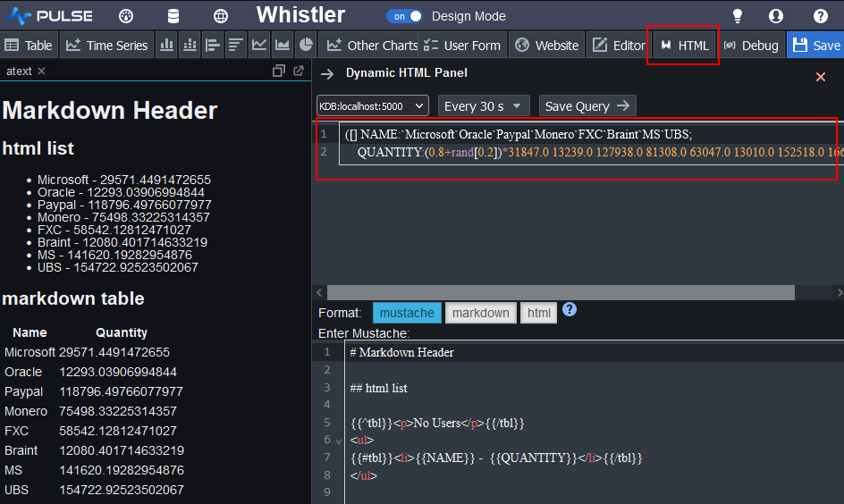Image resolution: width=844 pixels, height=504 pixels.
Task: Toggle Design Mode switch off
Action: pyautogui.click(x=405, y=16)
